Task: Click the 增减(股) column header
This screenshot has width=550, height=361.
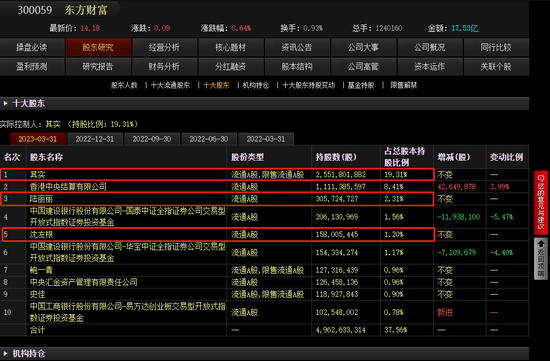Action: pyautogui.click(x=454, y=157)
